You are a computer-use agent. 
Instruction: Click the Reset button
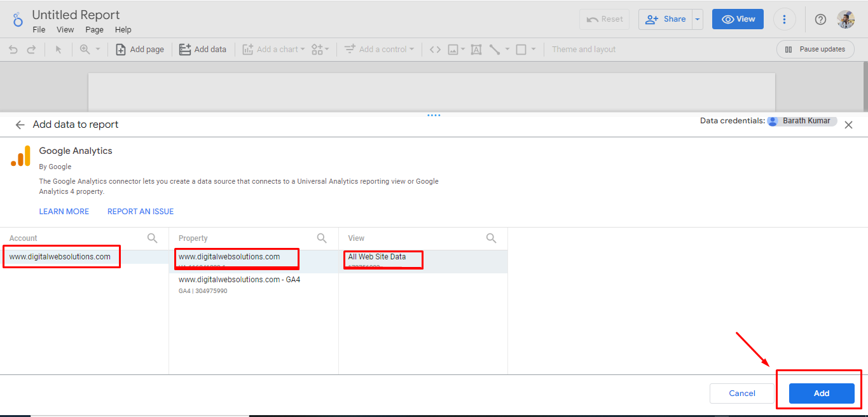[604, 19]
